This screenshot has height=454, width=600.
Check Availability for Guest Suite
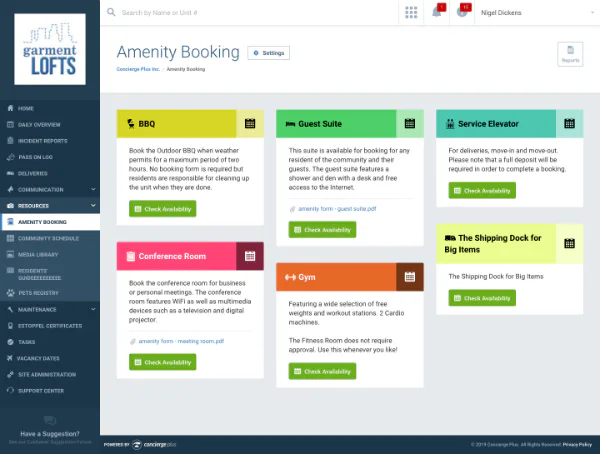pyautogui.click(x=322, y=230)
